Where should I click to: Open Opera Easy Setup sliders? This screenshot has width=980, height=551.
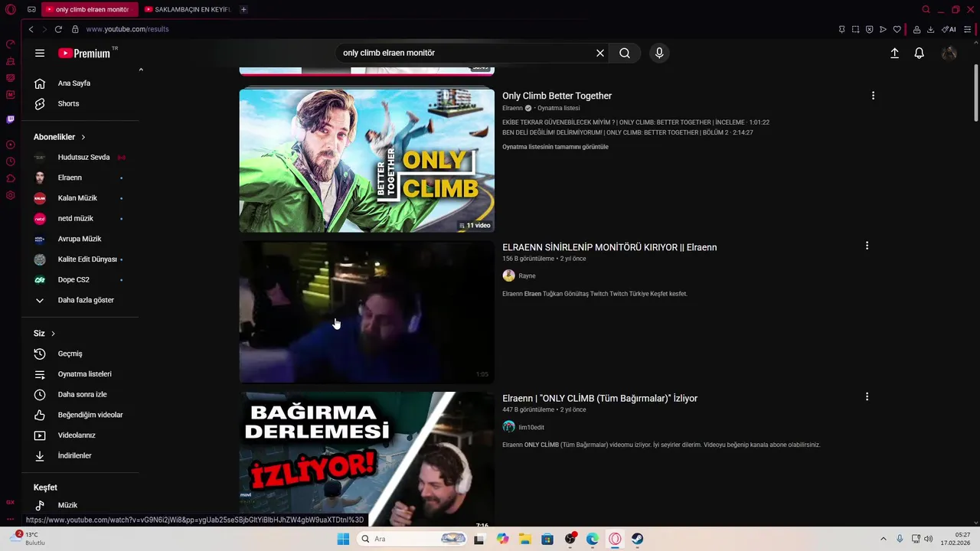point(969,29)
